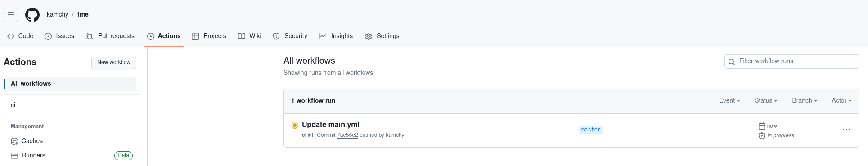The width and height of the screenshot is (868, 166).
Task: Click the Security shield icon
Action: (276, 36)
